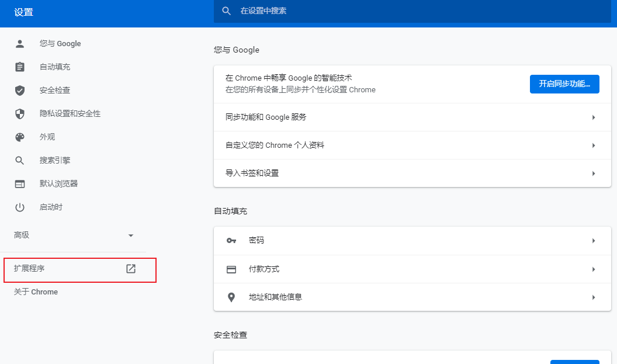Open arrow at end of 密码 row
The image size is (617, 364).
[x=594, y=241]
